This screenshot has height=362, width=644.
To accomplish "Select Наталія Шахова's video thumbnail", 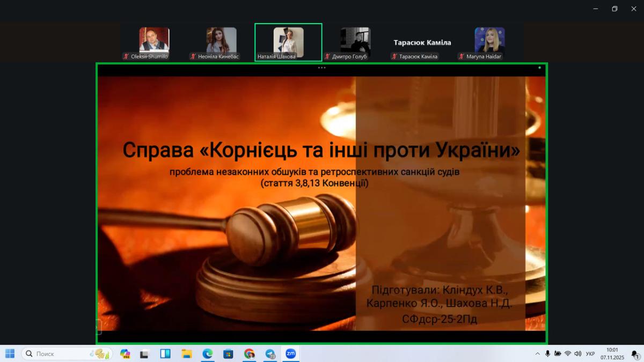I will pyautogui.click(x=288, y=42).
